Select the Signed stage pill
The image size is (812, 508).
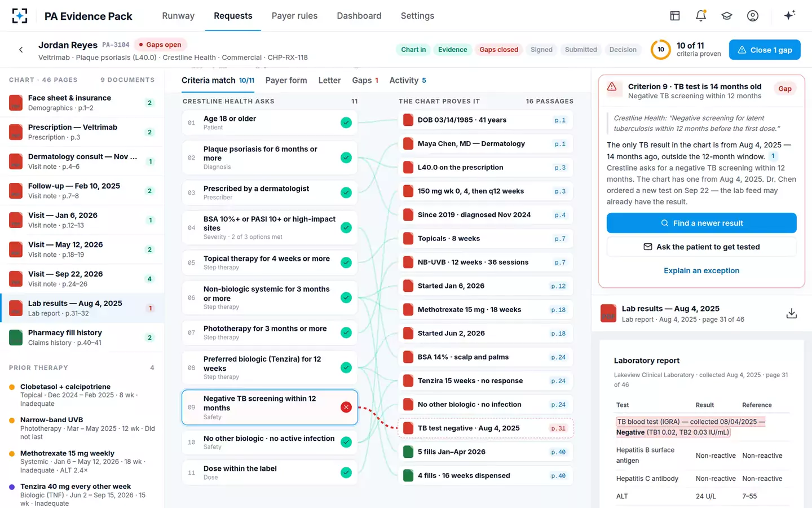click(541, 50)
